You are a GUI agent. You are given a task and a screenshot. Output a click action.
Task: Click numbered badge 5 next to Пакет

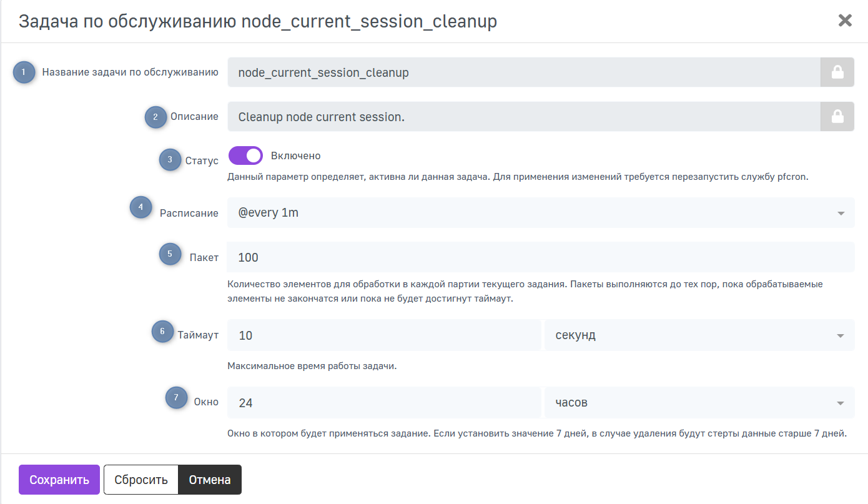pyautogui.click(x=170, y=254)
